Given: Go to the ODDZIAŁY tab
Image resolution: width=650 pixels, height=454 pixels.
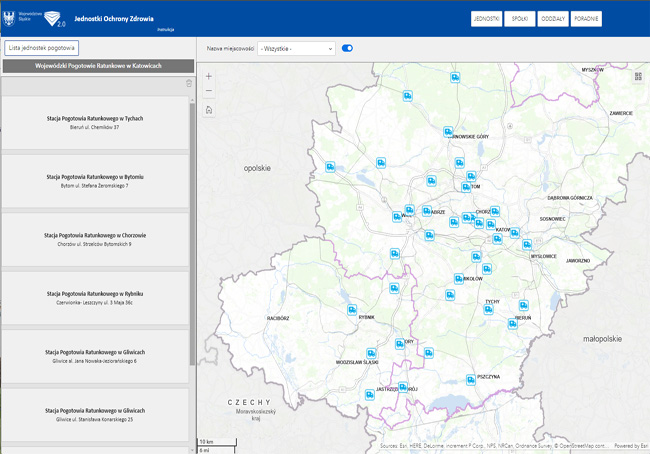Looking at the screenshot, I should pyautogui.click(x=553, y=19).
